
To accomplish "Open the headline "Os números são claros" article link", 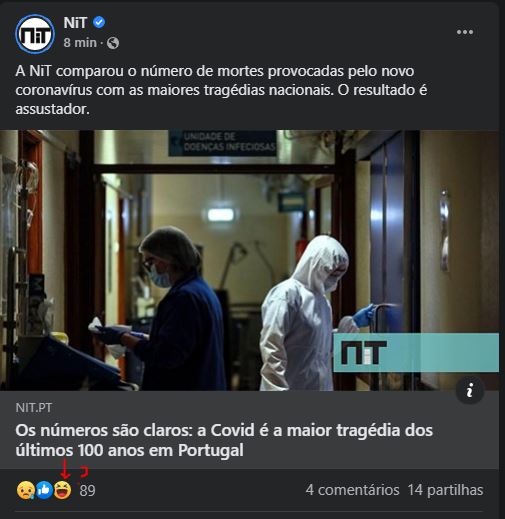I will point(224,440).
